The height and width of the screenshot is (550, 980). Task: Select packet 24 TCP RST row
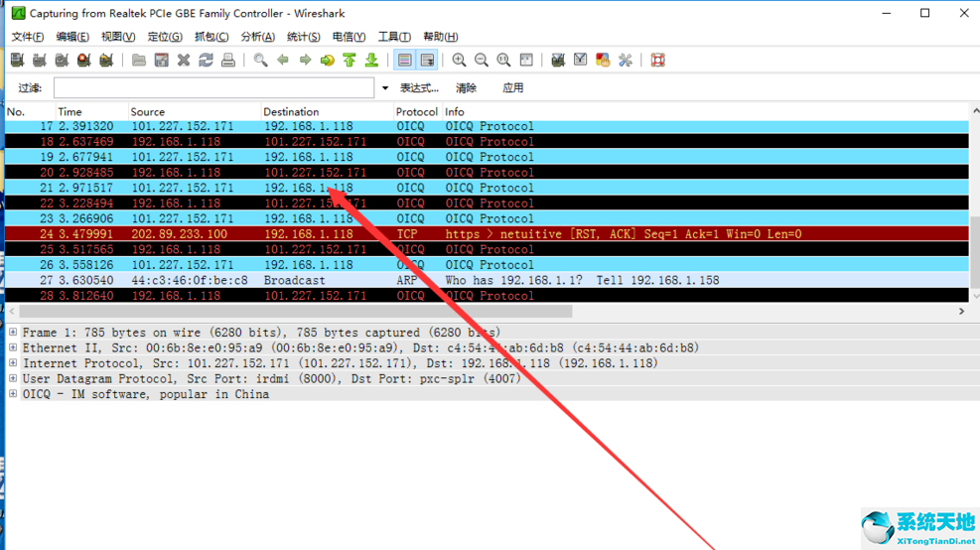click(487, 233)
